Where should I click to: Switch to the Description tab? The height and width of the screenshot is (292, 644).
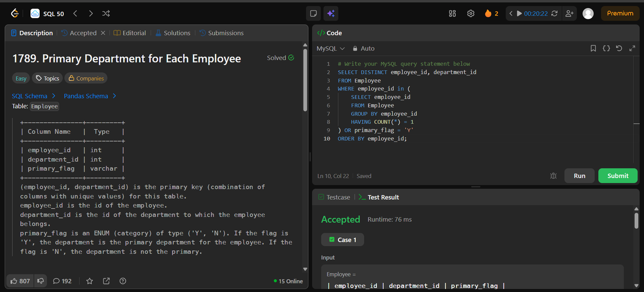coord(32,33)
